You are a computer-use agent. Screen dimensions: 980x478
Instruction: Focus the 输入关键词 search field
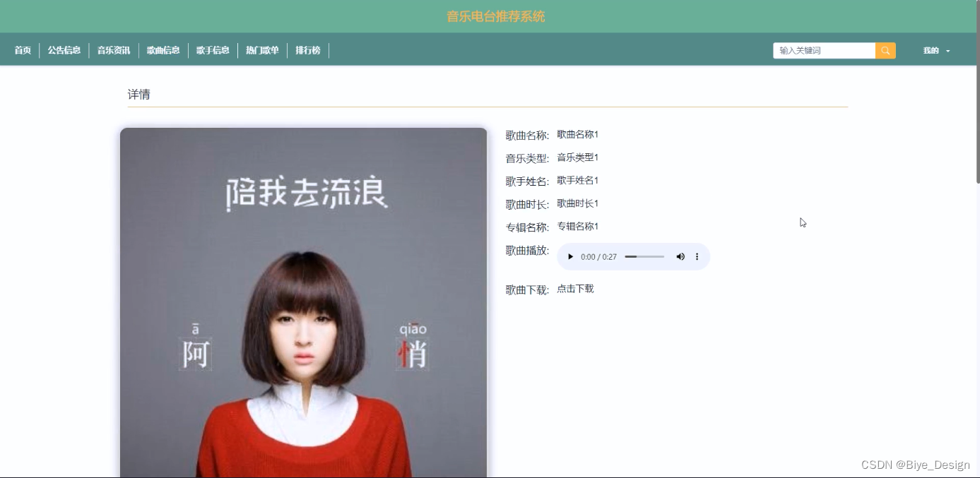click(824, 51)
